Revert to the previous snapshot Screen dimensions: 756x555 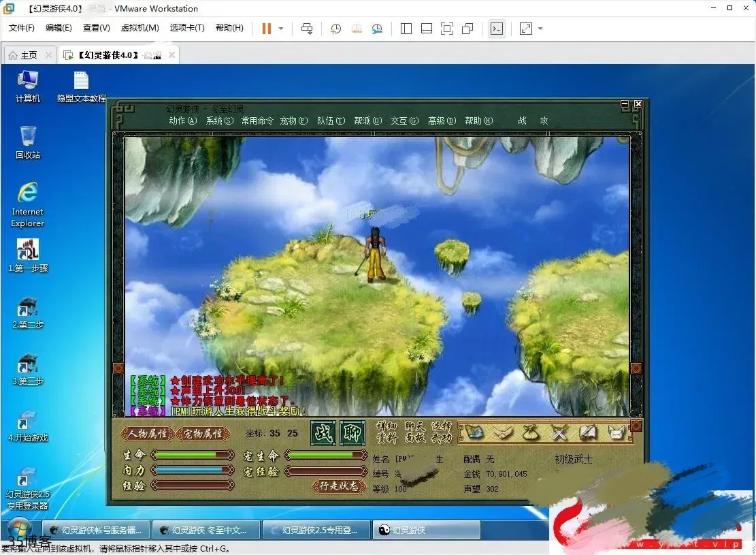pos(357,29)
